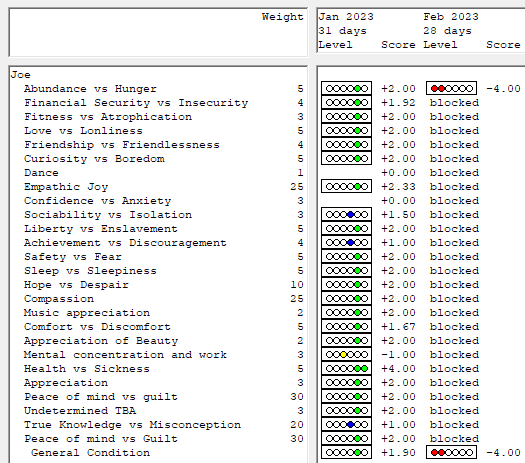This screenshot has height=463, width=525.
Task: Select the blue Sociability vs Isolation level dots
Action: coord(346,215)
